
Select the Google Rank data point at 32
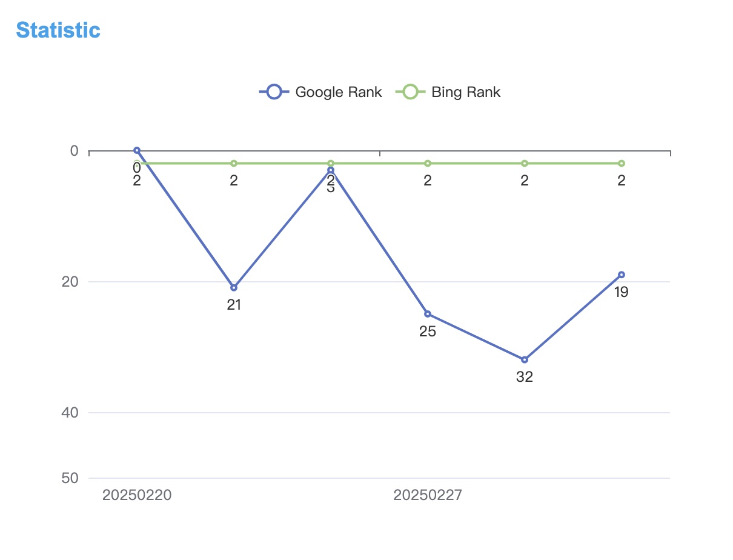[x=525, y=360]
